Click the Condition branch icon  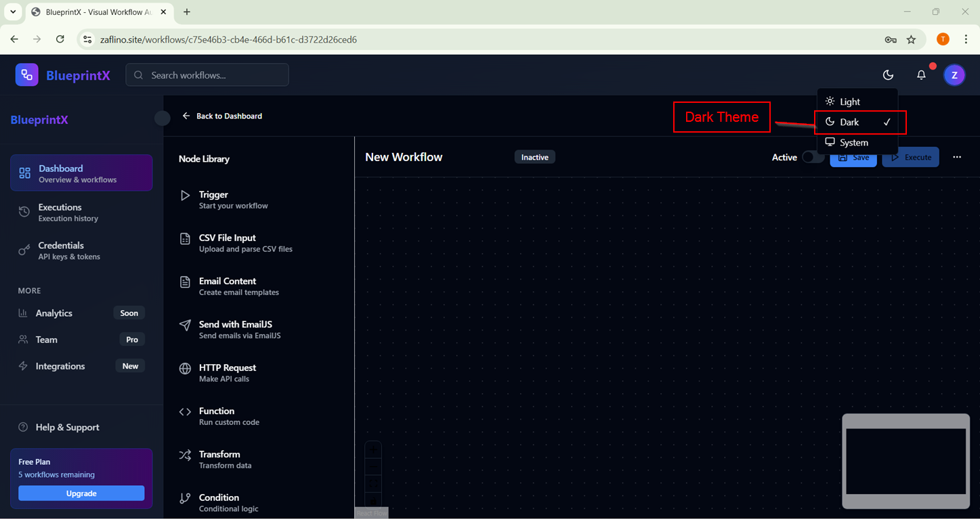click(x=185, y=499)
